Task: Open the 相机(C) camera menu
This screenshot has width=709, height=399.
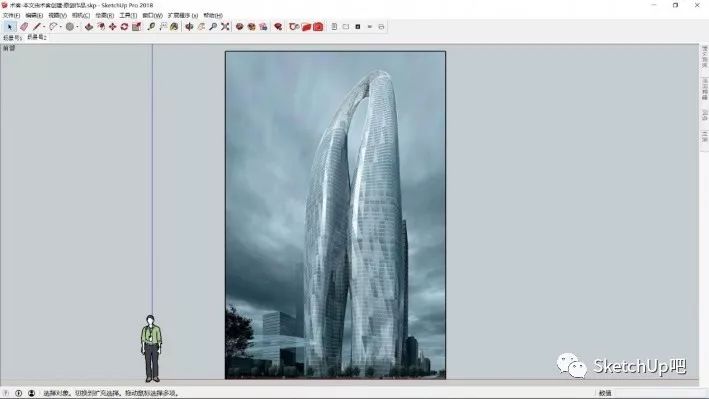Action: [x=81, y=15]
